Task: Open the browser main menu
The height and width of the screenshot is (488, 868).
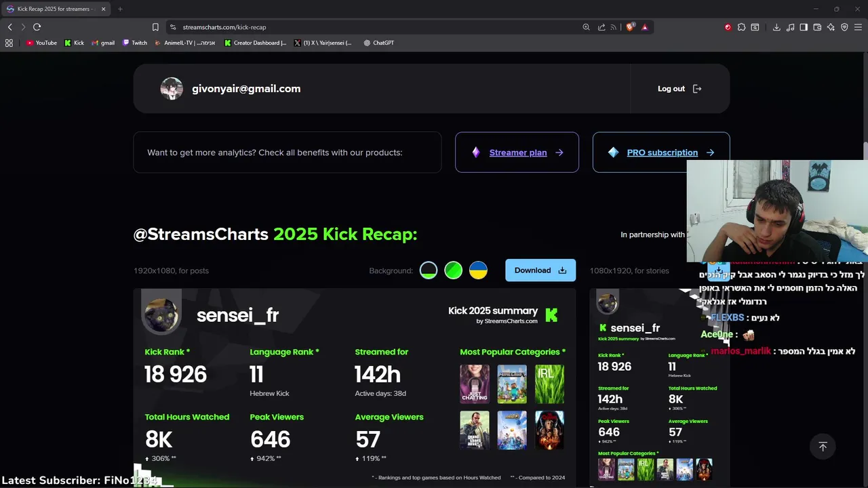Action: [859, 27]
